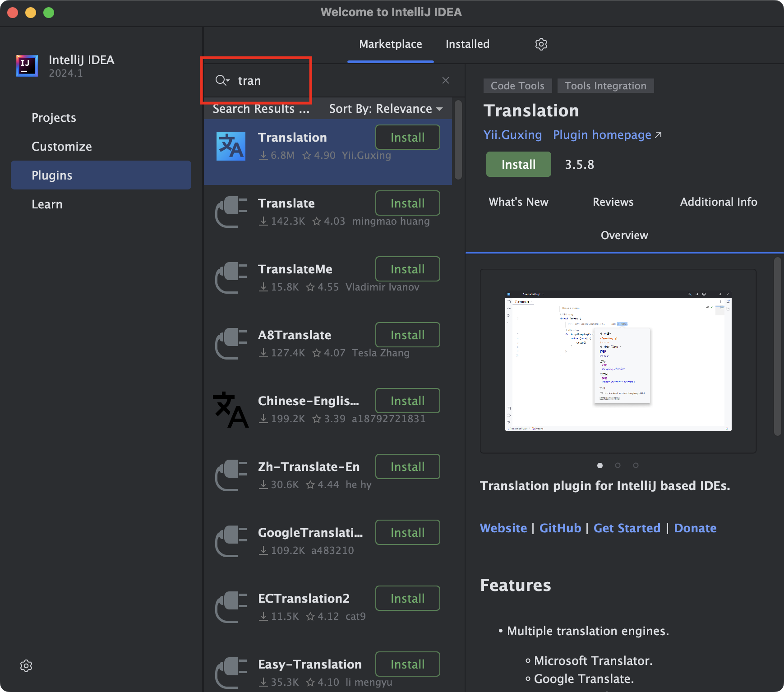Click the GoogleTranslation plugin plug icon
Image resolution: width=784 pixels, height=692 pixels.
pyautogui.click(x=231, y=541)
